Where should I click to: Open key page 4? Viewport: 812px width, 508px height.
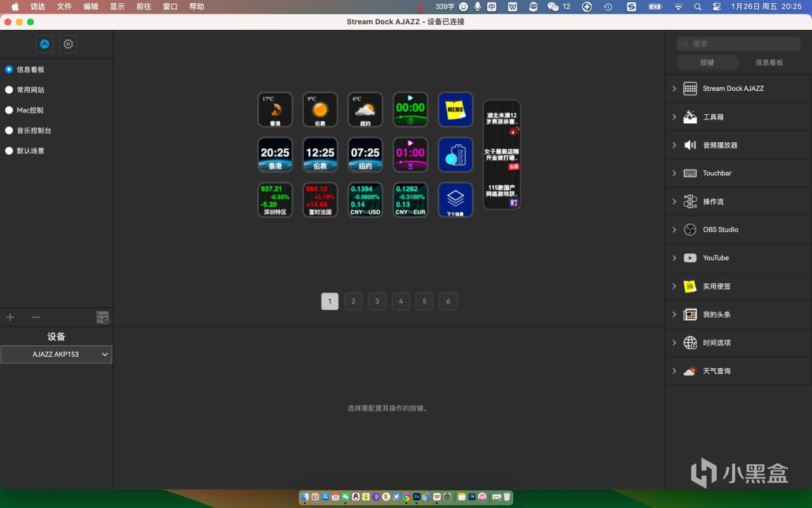click(x=401, y=301)
